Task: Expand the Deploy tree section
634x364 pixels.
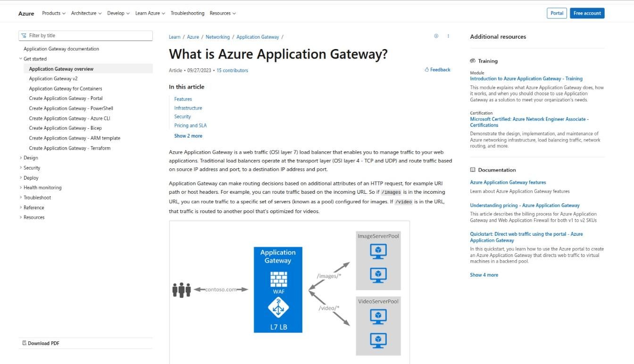Action: [x=29, y=178]
